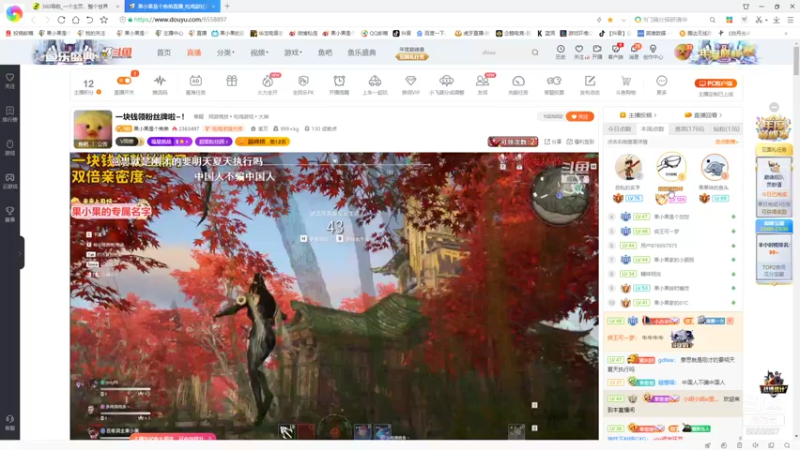
Task: Collapse the floating activity panel minus button
Action: coord(774,107)
